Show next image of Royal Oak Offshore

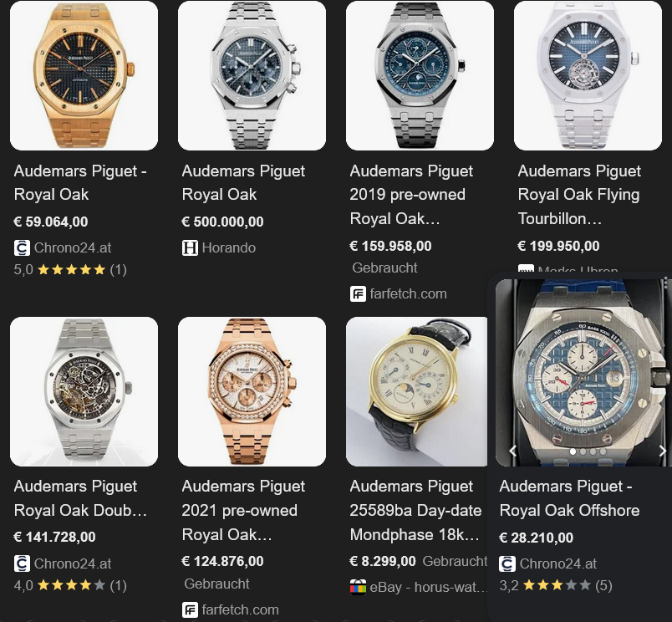pyautogui.click(x=662, y=451)
